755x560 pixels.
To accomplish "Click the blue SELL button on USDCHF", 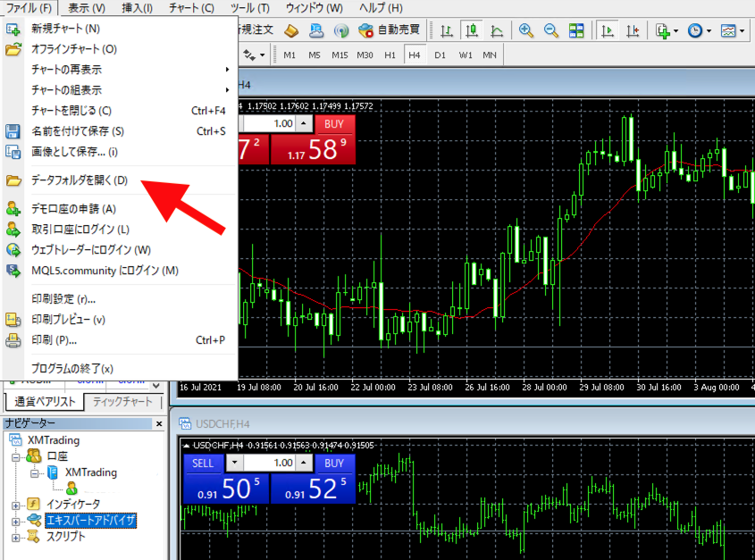I will coord(203,464).
